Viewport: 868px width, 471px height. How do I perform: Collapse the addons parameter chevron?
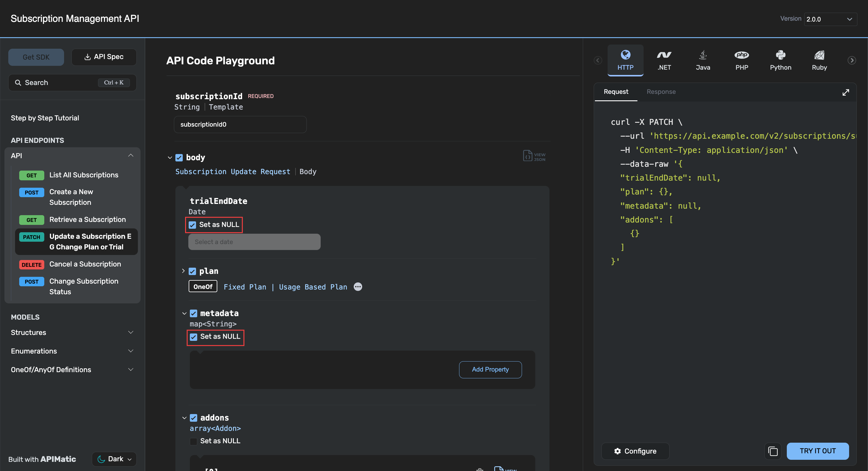pos(184,418)
